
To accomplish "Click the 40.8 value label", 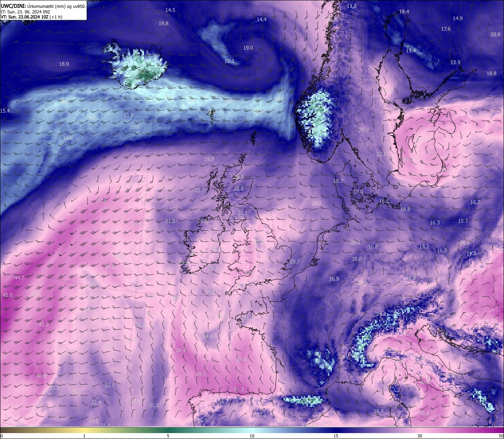I will (x=41, y=376).
